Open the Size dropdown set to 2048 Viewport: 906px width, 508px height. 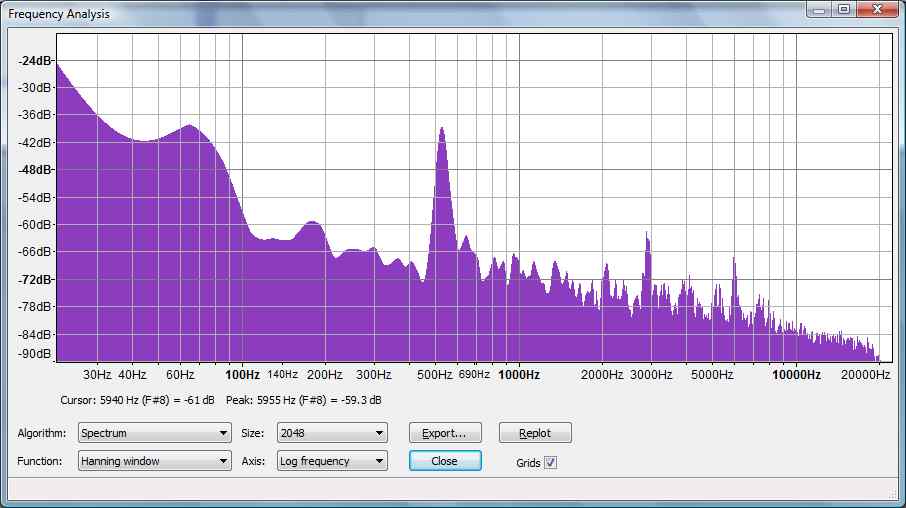pyautogui.click(x=332, y=433)
